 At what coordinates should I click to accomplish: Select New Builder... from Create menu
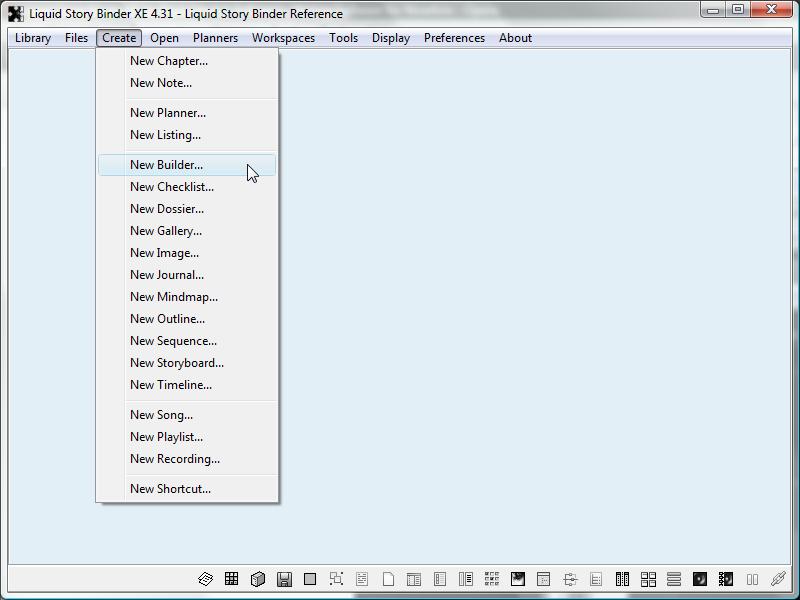[166, 165]
